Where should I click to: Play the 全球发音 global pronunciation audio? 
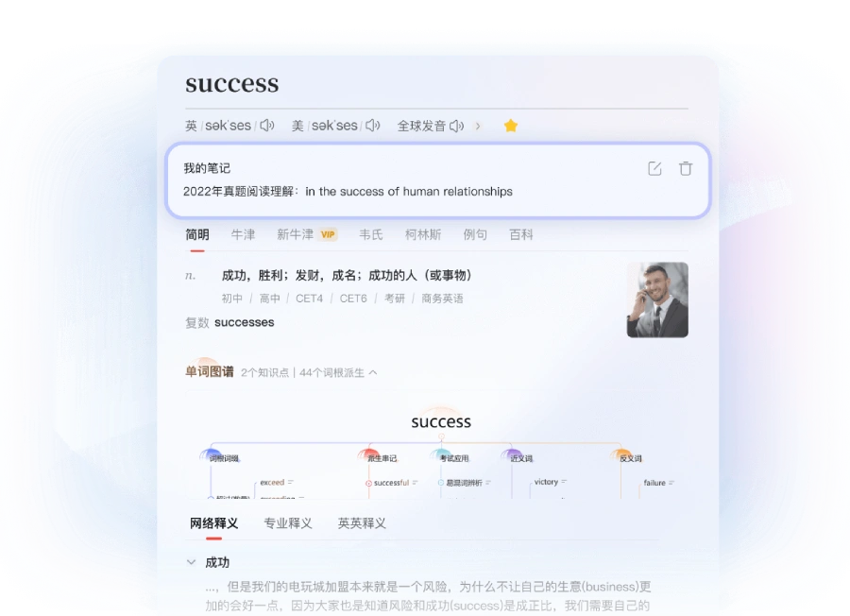[455, 125]
